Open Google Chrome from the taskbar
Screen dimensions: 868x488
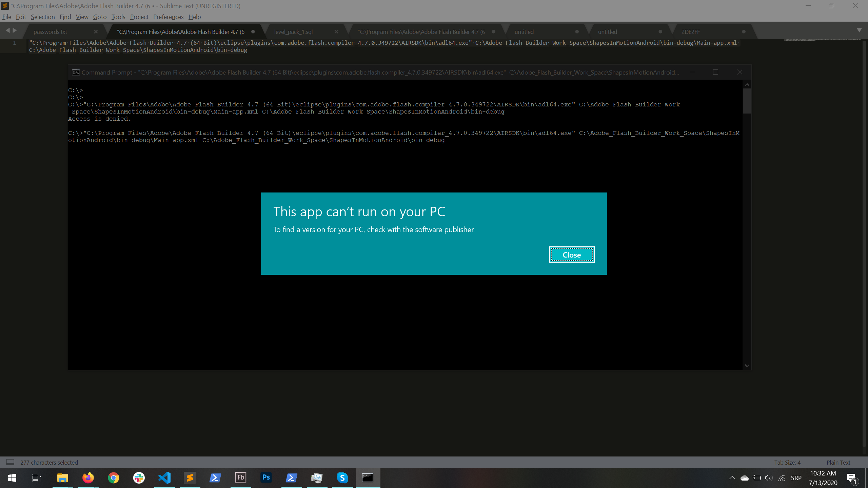[113, 477]
